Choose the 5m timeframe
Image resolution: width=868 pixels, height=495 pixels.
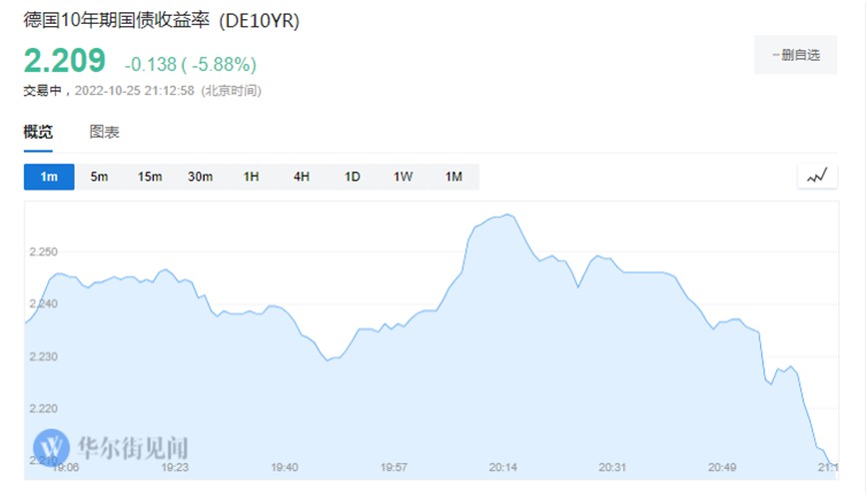click(x=99, y=177)
